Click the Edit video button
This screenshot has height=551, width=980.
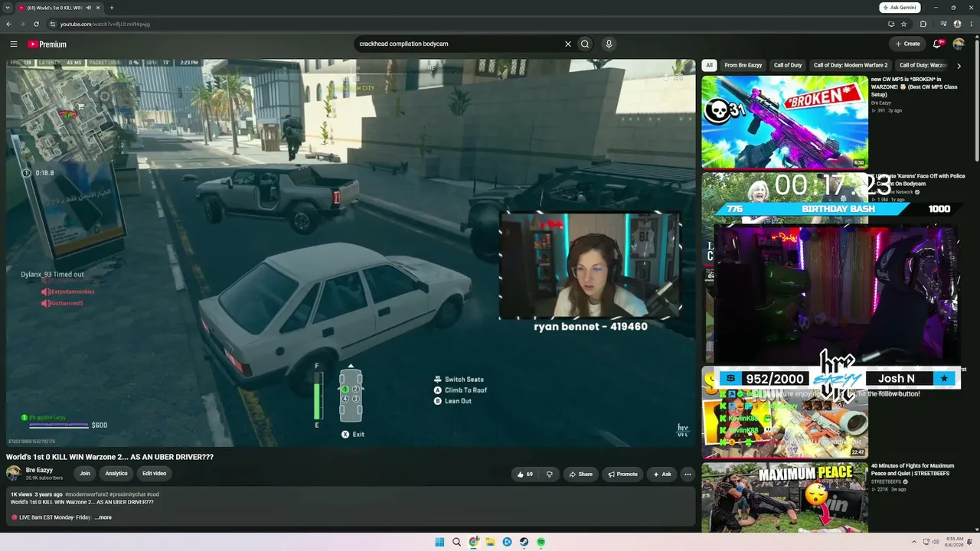tap(154, 474)
